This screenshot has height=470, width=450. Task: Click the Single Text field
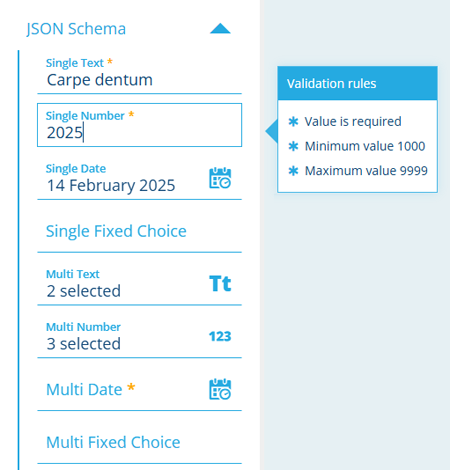point(139,75)
